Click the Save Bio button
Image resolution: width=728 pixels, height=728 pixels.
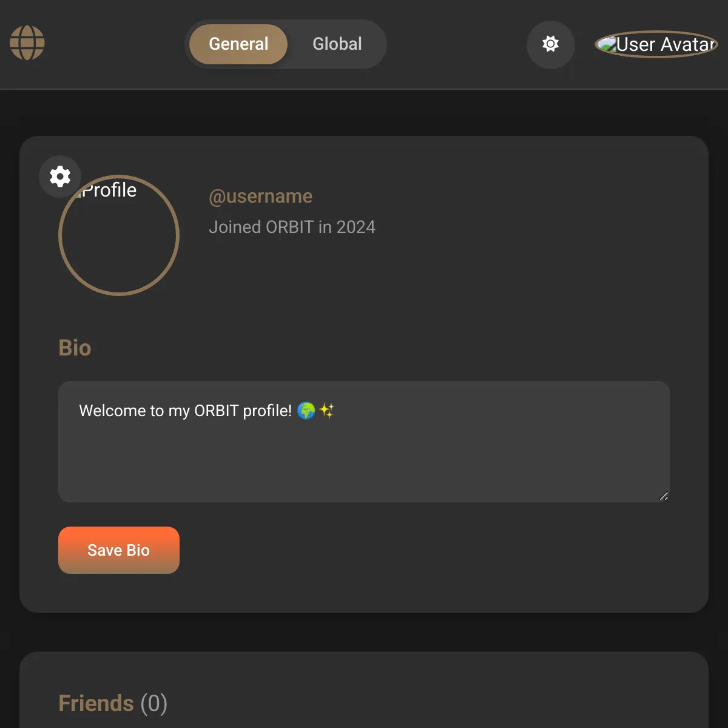[x=119, y=550]
